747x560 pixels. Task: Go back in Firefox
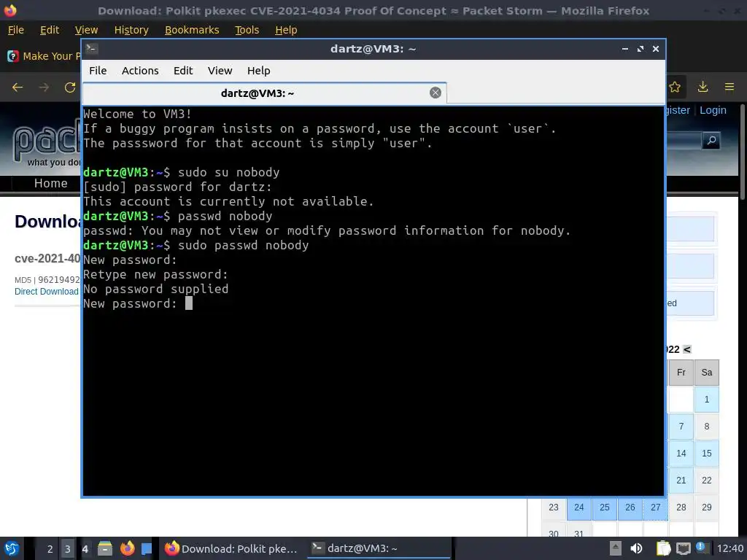(x=18, y=87)
